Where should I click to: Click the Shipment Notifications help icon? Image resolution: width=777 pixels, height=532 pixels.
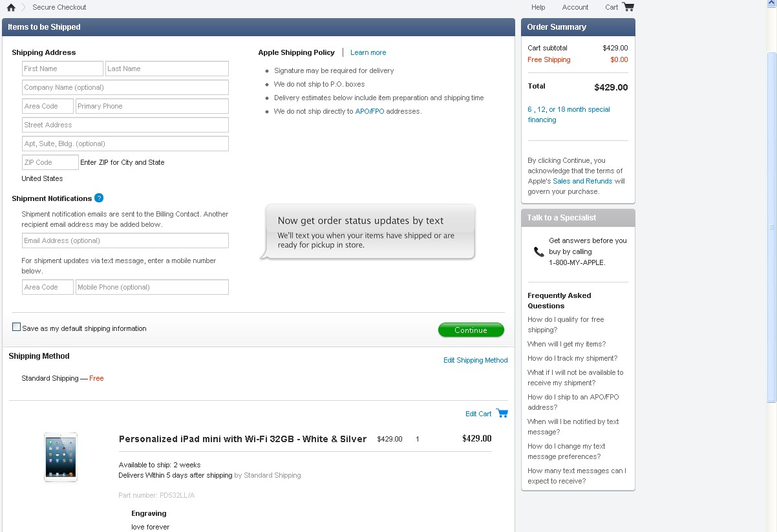99,198
